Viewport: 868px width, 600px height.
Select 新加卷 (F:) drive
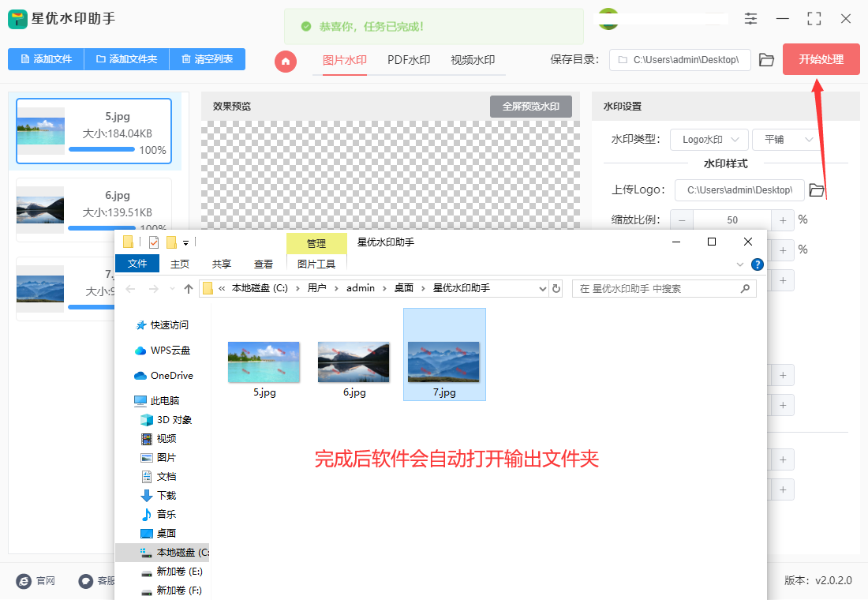171,590
